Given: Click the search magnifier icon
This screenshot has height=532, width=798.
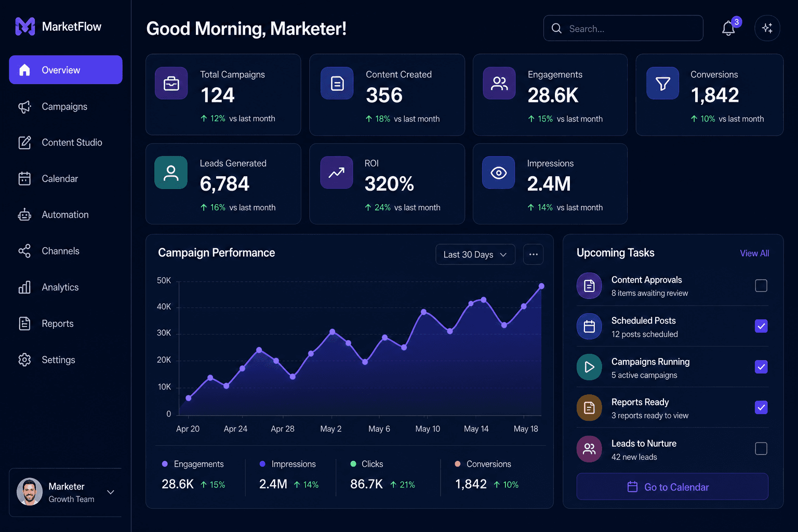Looking at the screenshot, I should (556, 29).
